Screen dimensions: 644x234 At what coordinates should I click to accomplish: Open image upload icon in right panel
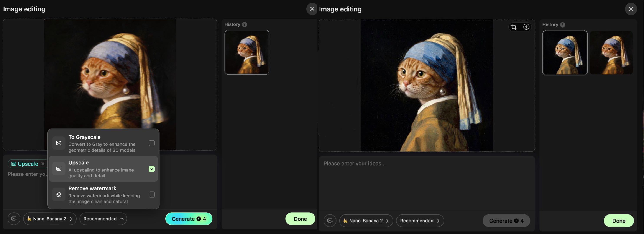(330, 221)
